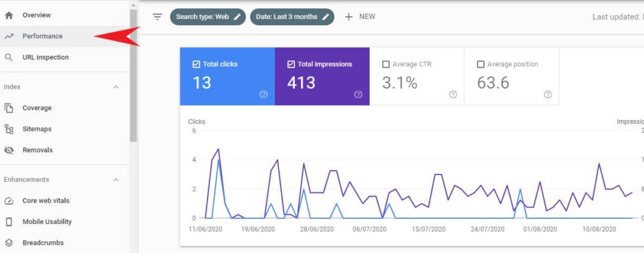Click the 11/06/2020 axis date
Viewport: 644px width, 253px height.
pyautogui.click(x=206, y=229)
